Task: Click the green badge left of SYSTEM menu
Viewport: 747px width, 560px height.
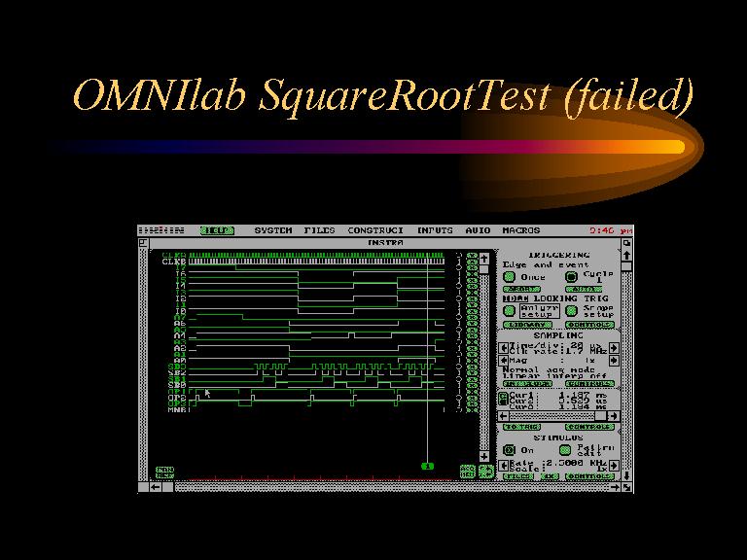Action: (x=217, y=230)
